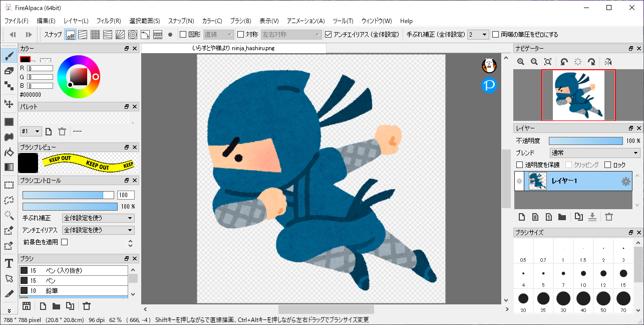
Task: Click the layer opacity slider
Action: tap(585, 141)
